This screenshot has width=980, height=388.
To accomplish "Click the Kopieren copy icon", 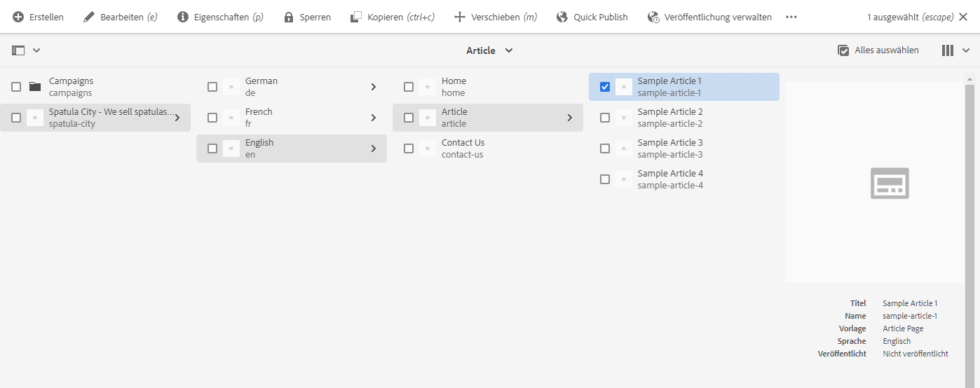I will [356, 17].
